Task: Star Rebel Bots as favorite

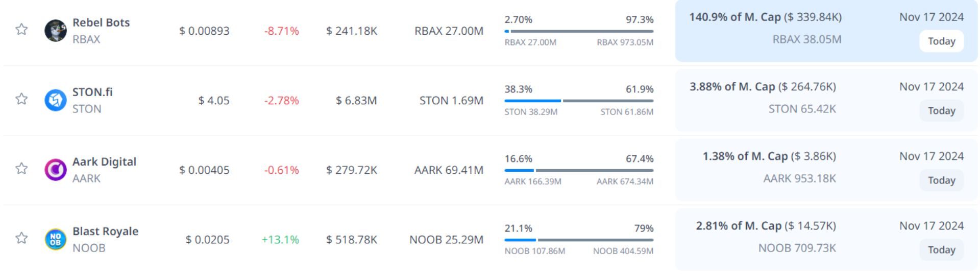Action: [x=21, y=29]
